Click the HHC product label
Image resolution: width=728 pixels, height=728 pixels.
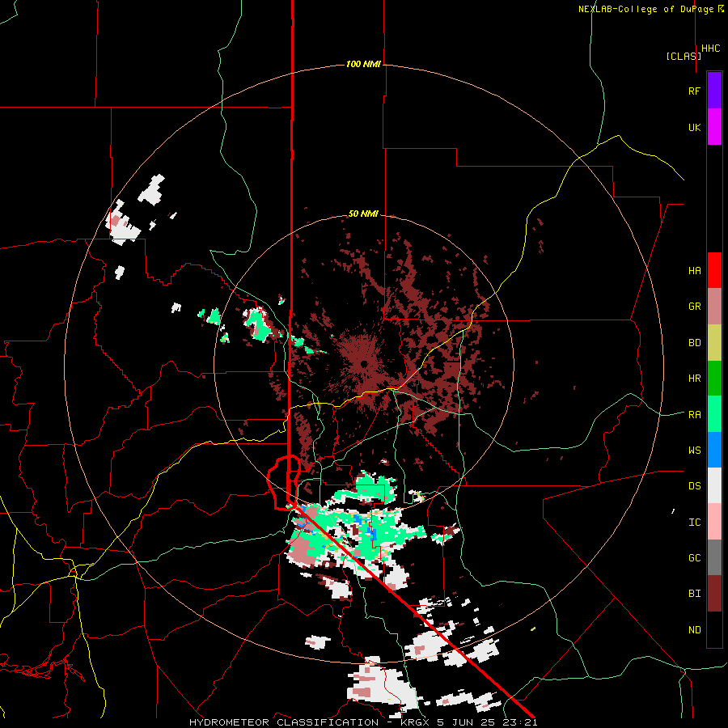point(711,49)
